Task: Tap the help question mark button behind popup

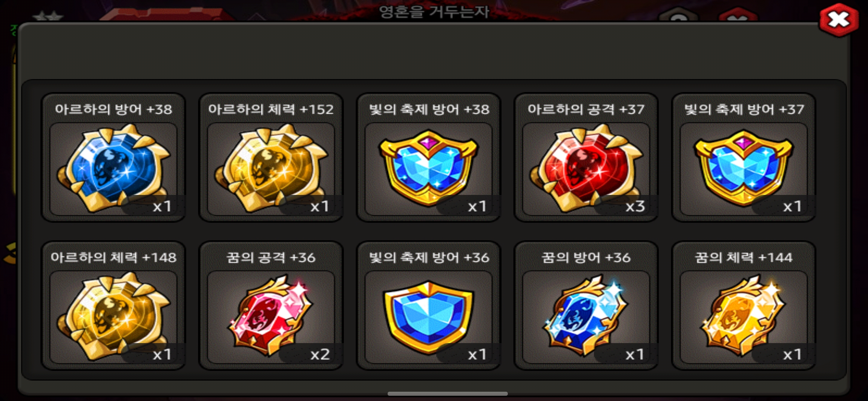Action: click(679, 15)
